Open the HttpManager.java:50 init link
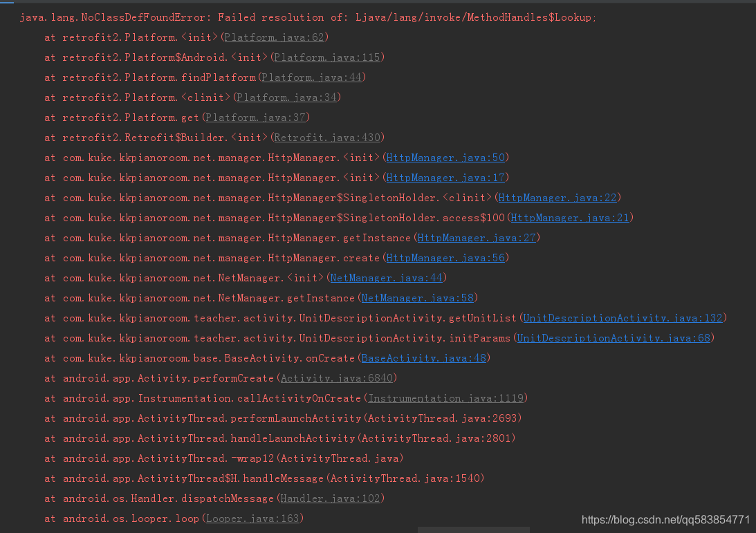756x533 pixels. 445,158
